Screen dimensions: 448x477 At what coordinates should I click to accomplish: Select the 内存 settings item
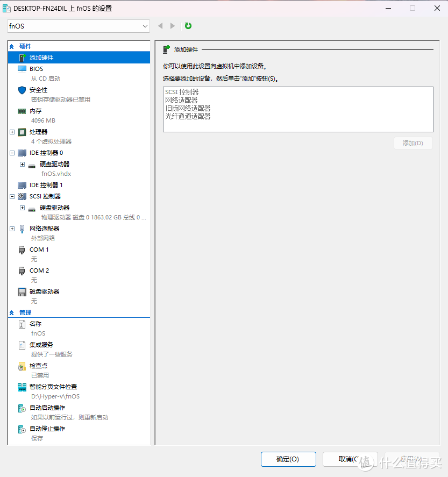click(35, 111)
